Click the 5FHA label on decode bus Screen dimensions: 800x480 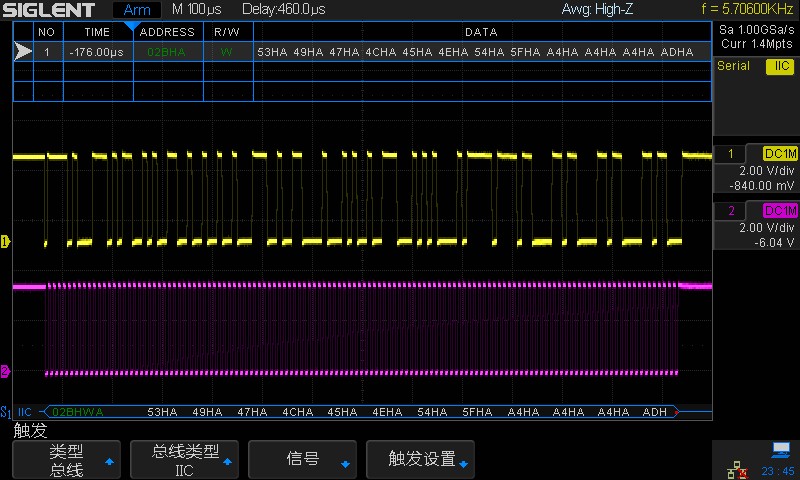pos(478,412)
